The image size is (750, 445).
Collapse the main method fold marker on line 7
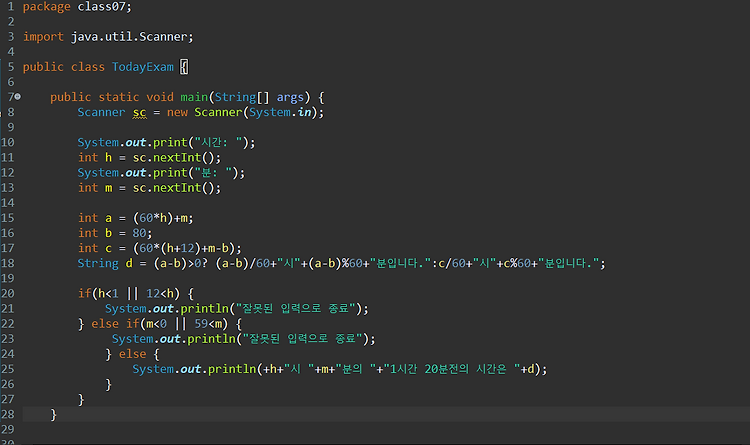(18, 97)
